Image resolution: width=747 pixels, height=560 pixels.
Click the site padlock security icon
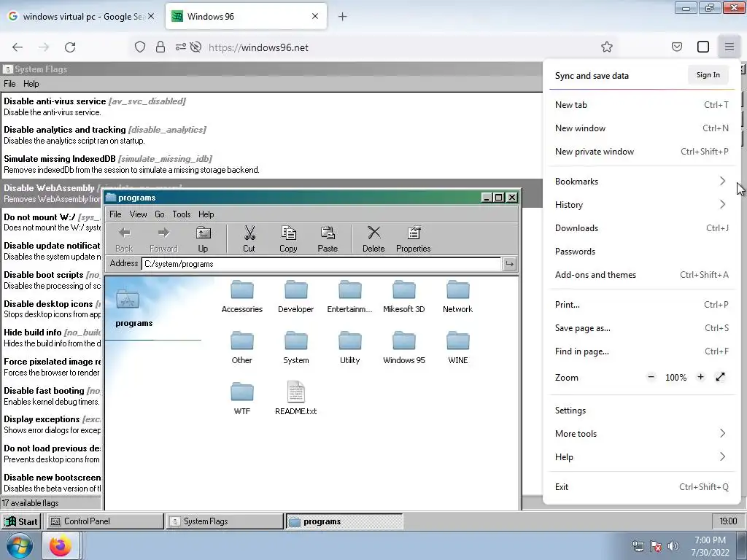(x=160, y=47)
